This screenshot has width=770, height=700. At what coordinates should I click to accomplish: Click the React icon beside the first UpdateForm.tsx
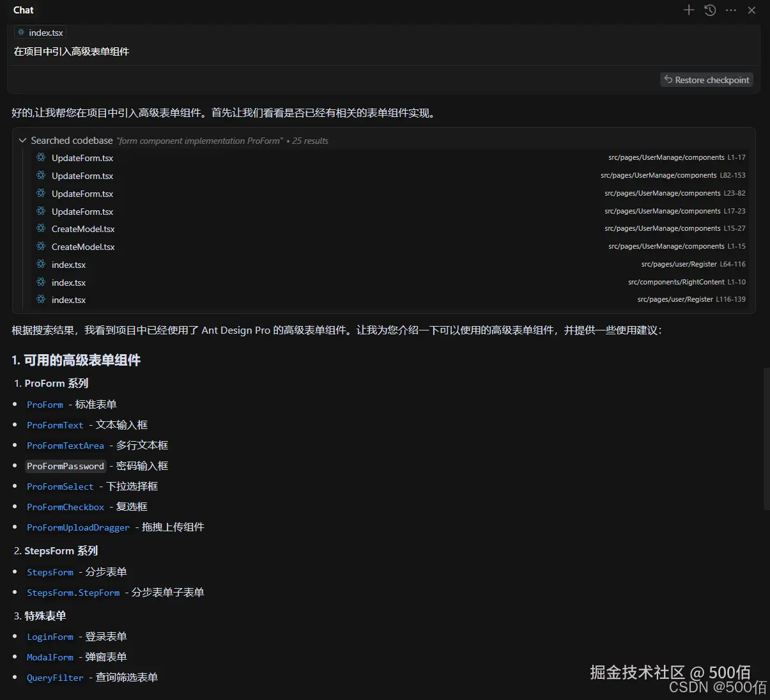click(41, 157)
